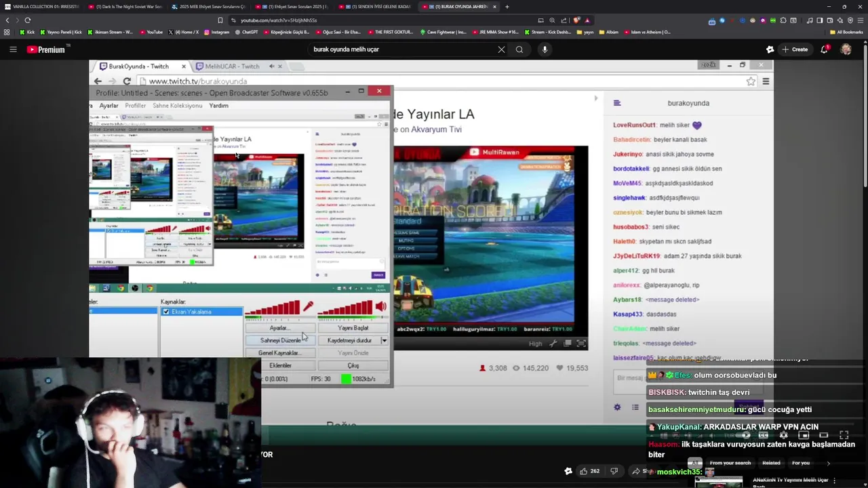Click the Create button on YouTube
The height and width of the screenshot is (488, 868).
795,49
